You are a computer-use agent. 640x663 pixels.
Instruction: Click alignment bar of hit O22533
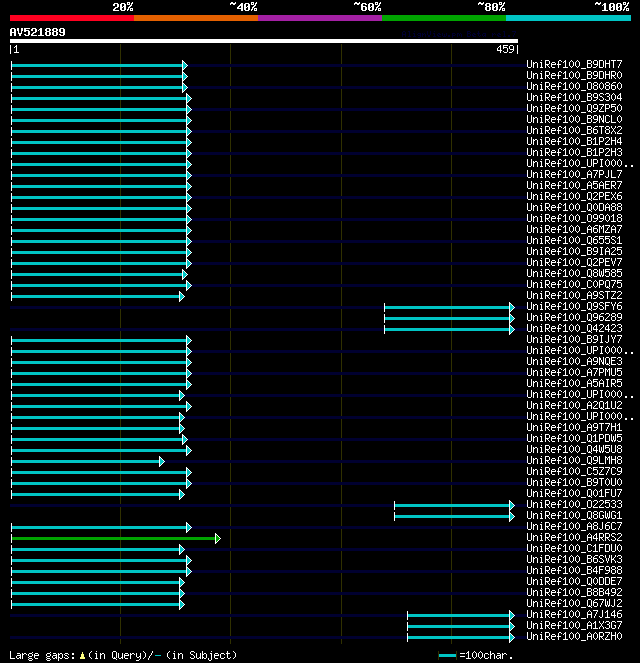[454, 505]
